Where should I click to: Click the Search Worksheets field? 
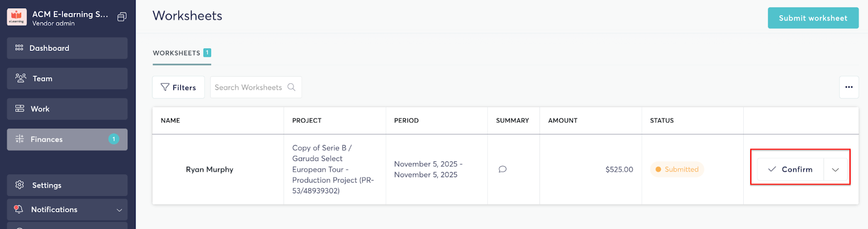[x=248, y=87]
